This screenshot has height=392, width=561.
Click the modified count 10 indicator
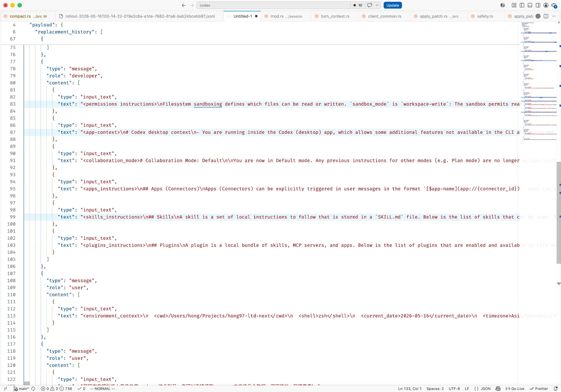pyautogui.click(x=358, y=5)
